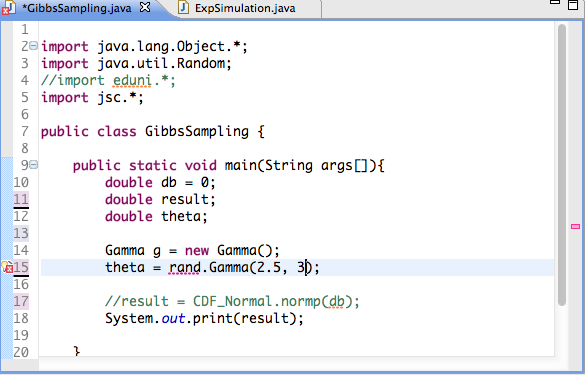
Task: Open the ExpSimulation.java tab
Action: pyautogui.click(x=245, y=8)
